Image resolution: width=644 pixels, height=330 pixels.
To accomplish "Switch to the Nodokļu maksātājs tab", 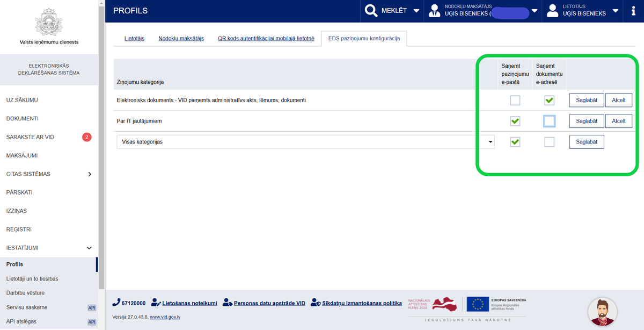I will point(181,39).
